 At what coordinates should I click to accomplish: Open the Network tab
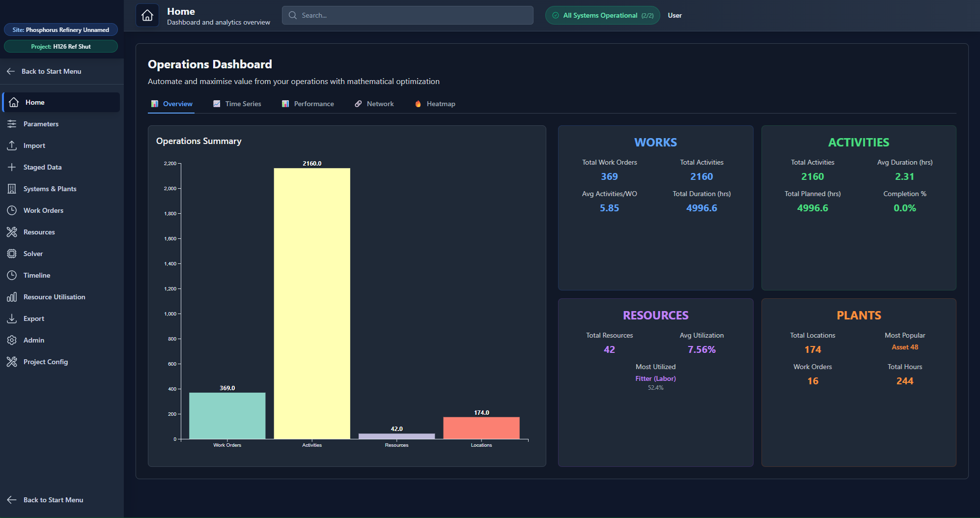click(x=374, y=104)
